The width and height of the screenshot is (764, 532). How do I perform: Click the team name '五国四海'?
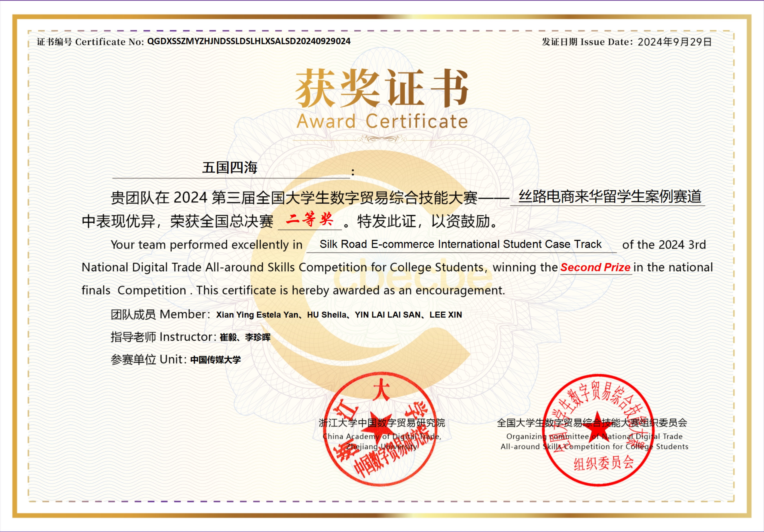coord(230,167)
